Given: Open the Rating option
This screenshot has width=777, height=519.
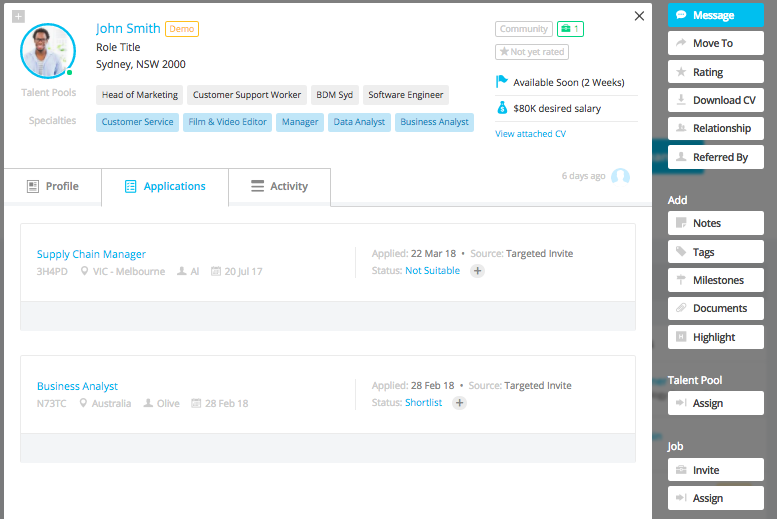Looking at the screenshot, I should pos(715,72).
